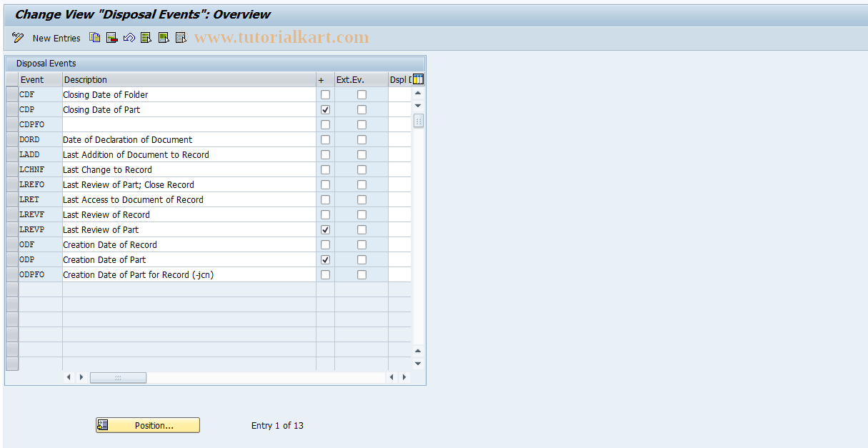Click 'Last Review of Record' description cell
Viewport: 868px width, 448px height.
189,214
